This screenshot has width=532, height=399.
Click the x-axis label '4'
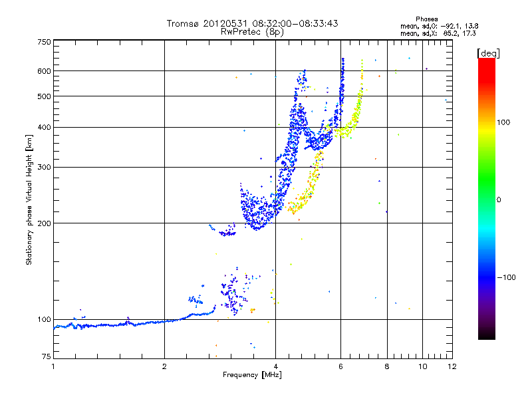275,366
